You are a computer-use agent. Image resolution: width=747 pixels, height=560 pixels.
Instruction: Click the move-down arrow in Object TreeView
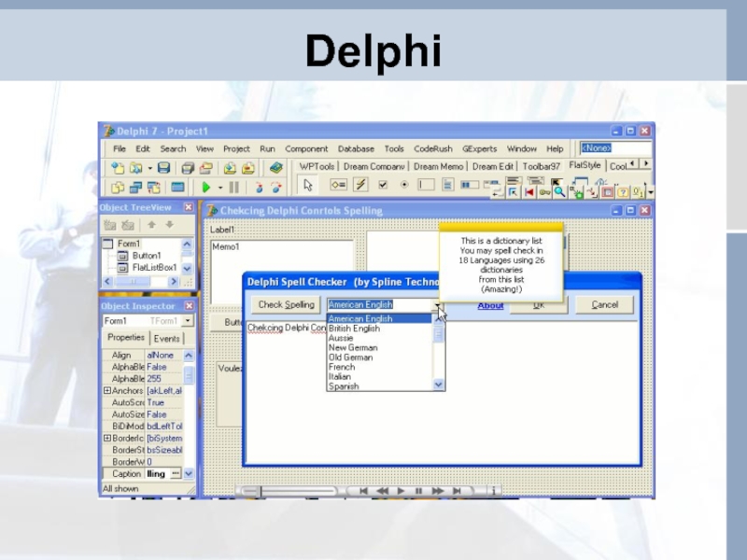170,225
